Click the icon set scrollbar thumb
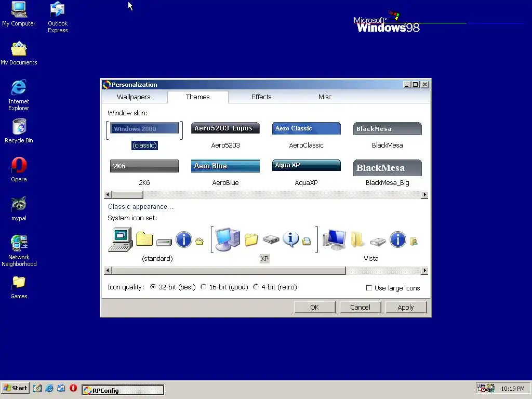 [229, 270]
